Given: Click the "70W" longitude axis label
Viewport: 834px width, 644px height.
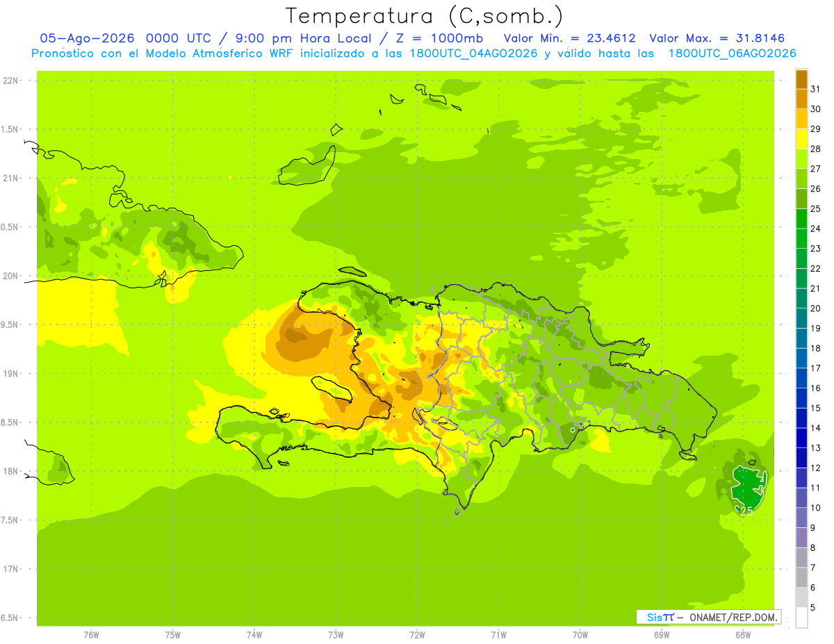Looking at the screenshot, I should point(580,635).
